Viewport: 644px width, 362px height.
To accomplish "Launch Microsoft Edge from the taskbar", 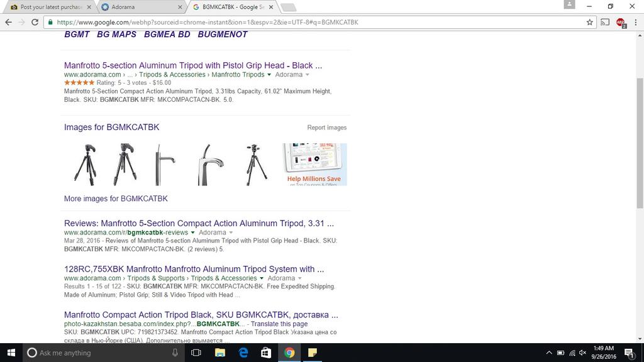I will coord(243,353).
